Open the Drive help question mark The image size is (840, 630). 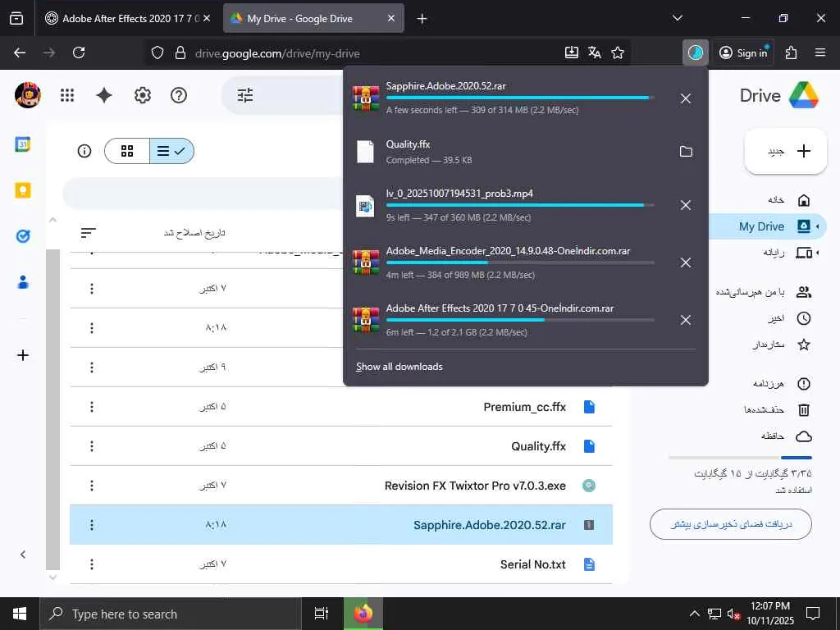178,95
